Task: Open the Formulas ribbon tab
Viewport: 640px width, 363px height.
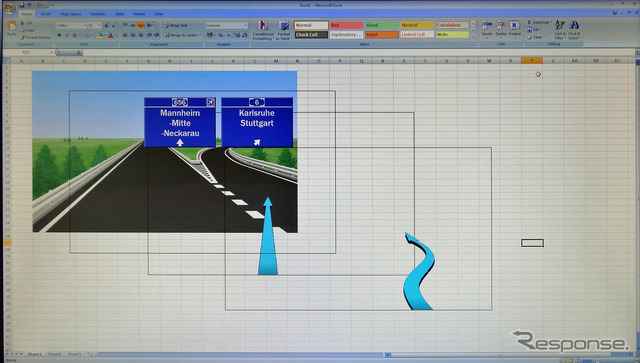Action: click(98, 14)
